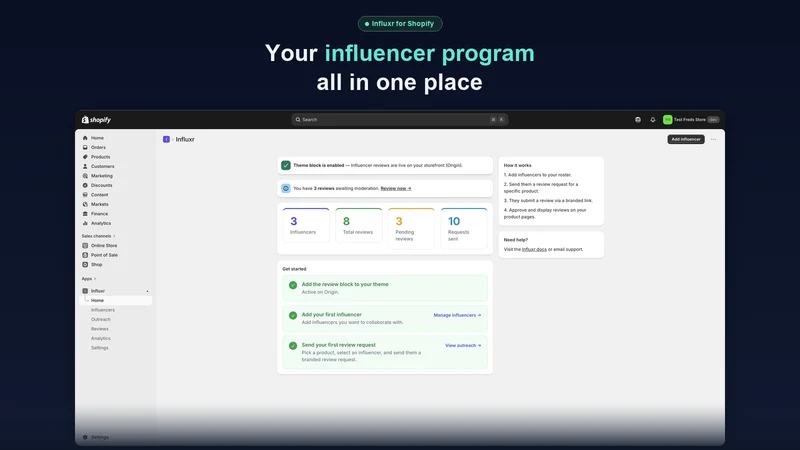Toggle the Theme block enabled check
The height and width of the screenshot is (450, 800).
(286, 165)
